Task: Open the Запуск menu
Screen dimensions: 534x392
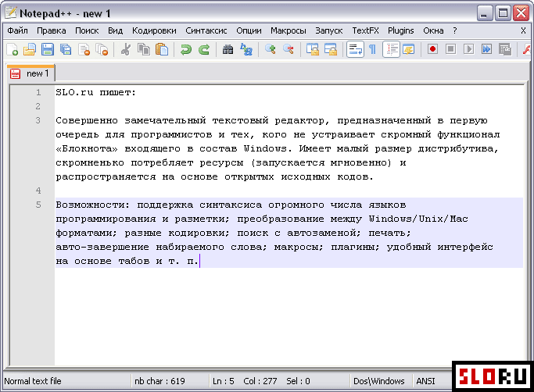Action: [x=328, y=30]
